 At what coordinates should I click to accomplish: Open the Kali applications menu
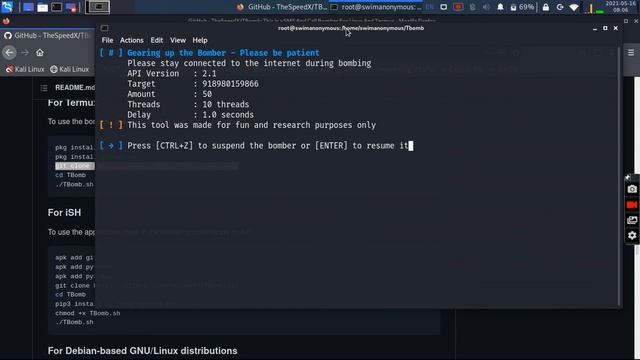click(x=7, y=7)
